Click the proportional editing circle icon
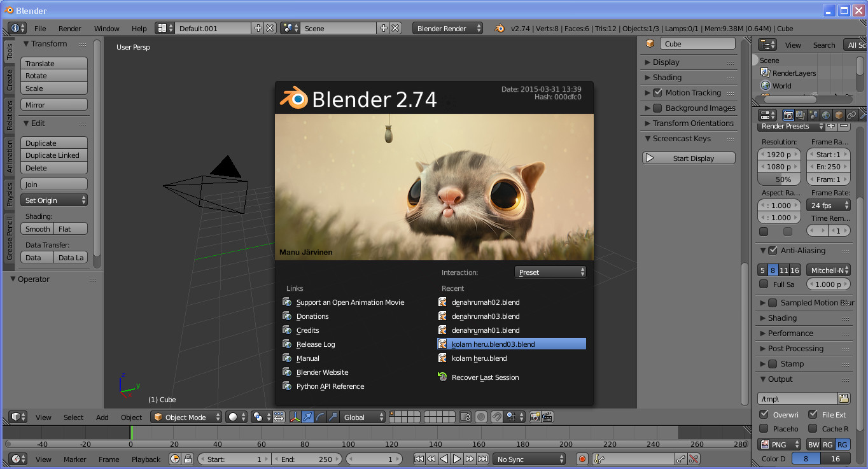This screenshot has height=469, width=868. click(x=481, y=417)
